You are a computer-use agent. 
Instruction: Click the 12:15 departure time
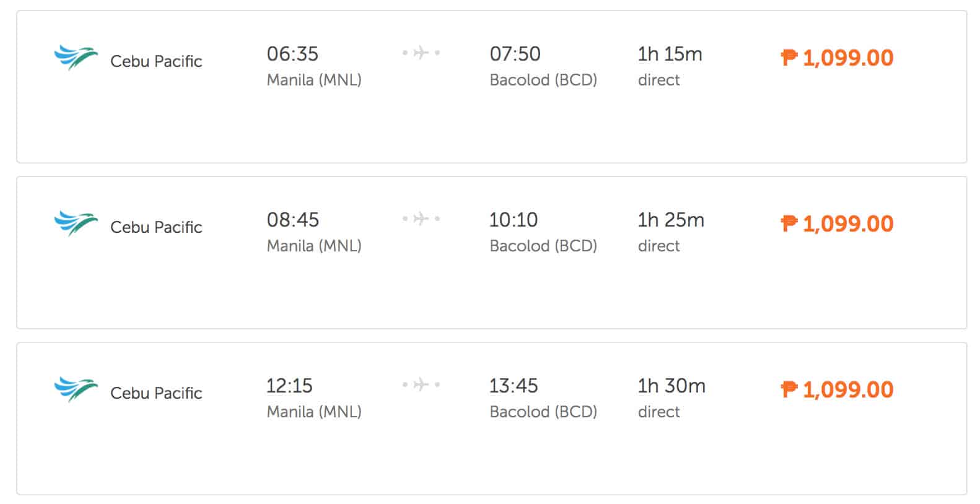coord(289,386)
